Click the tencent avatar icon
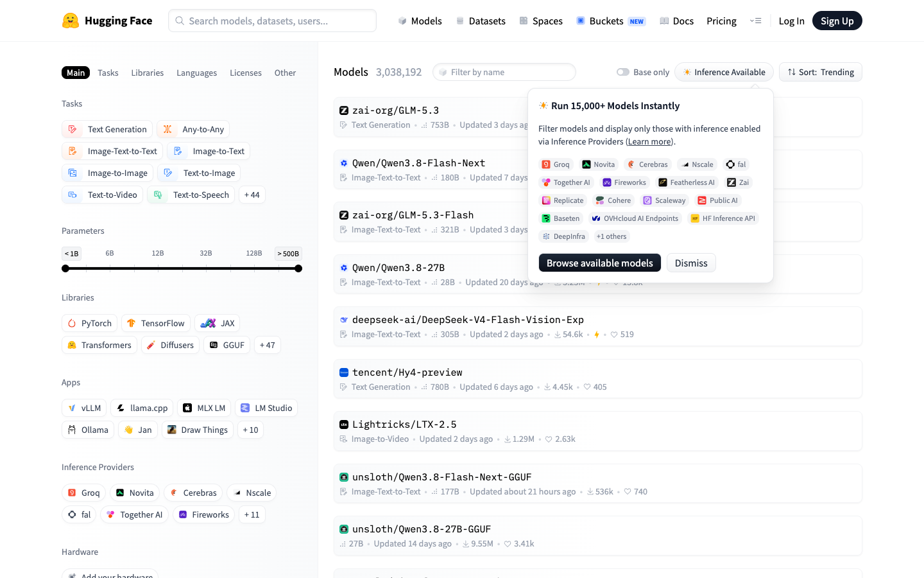Image resolution: width=924 pixels, height=578 pixels. 344,372
